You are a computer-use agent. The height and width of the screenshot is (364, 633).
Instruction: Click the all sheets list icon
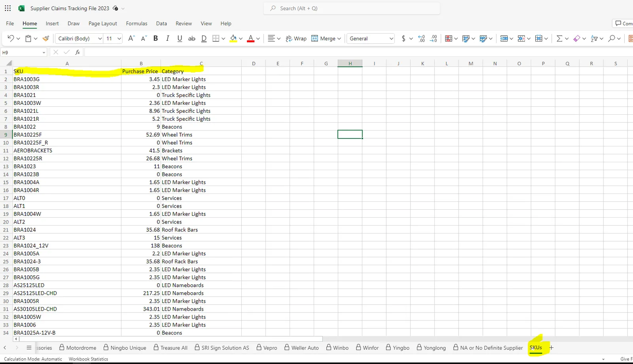(x=29, y=348)
